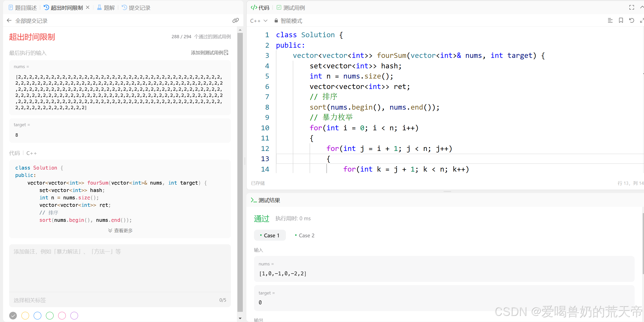Viewport: 644px width, 322px height.
Task: Click the 超出时间限制 red heading
Action: pos(32,37)
